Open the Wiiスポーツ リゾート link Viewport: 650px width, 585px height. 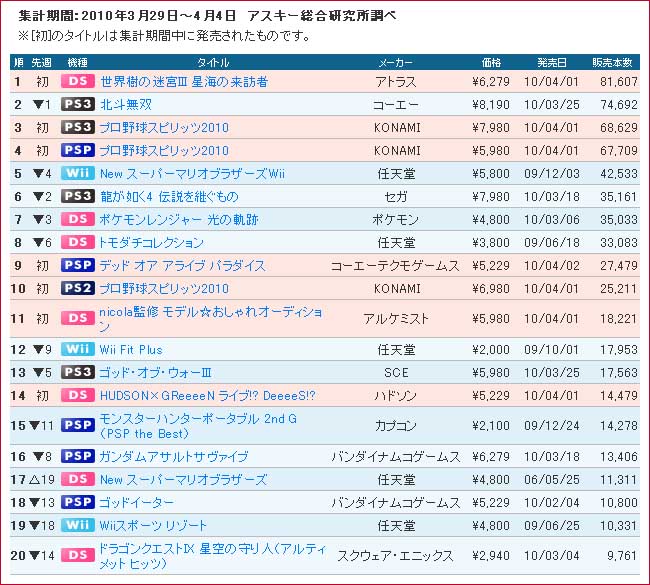point(153,526)
